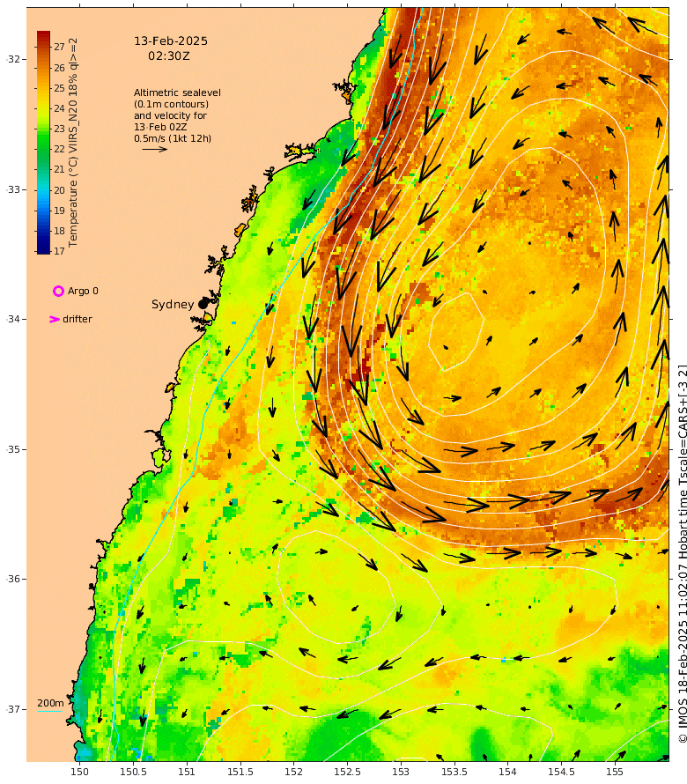The image size is (687, 784).
Task: Click the 'Argo 0' legend label
Action: point(83,291)
